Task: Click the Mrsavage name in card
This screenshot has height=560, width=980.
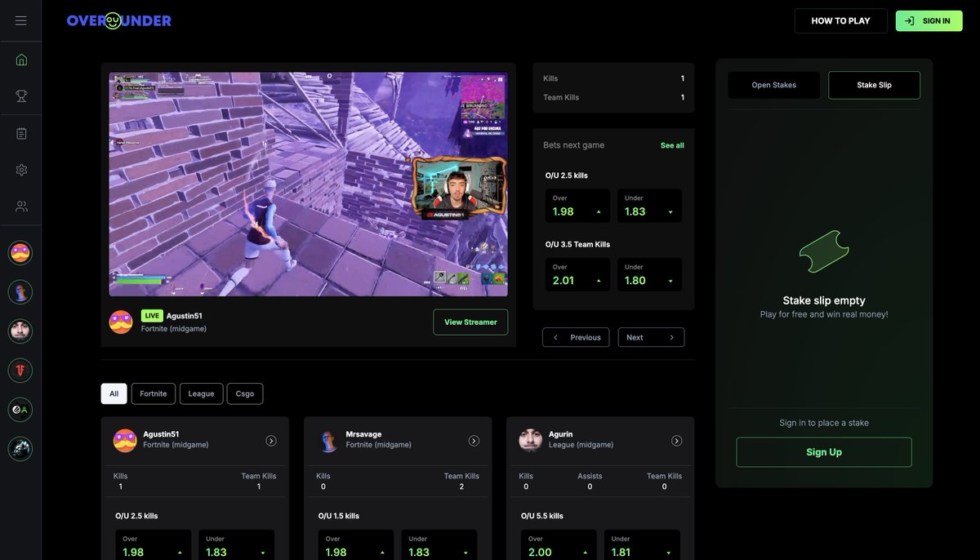Action: tap(363, 434)
